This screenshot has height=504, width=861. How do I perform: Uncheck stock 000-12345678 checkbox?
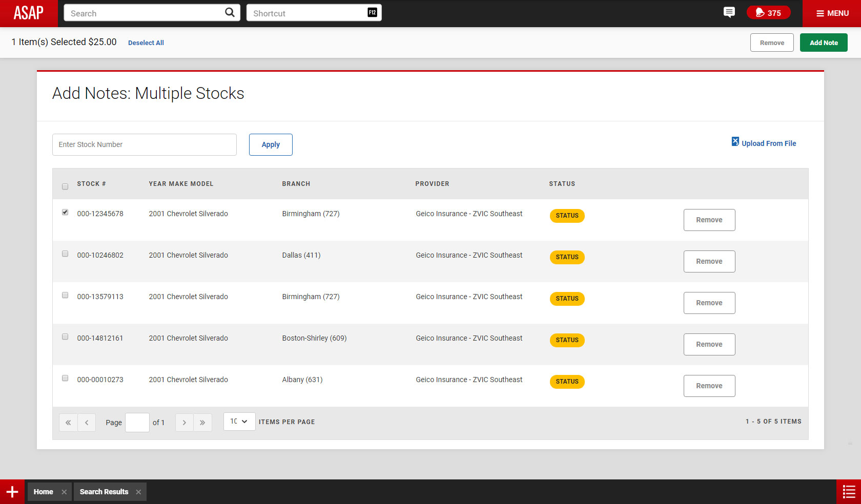[x=65, y=212]
